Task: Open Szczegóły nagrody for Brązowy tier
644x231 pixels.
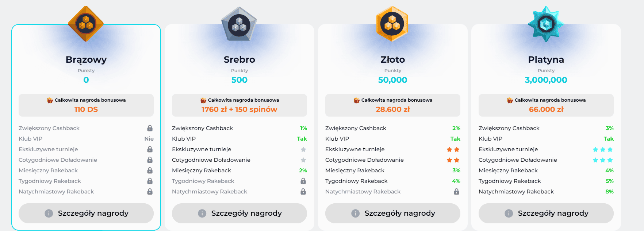Action: click(x=86, y=213)
